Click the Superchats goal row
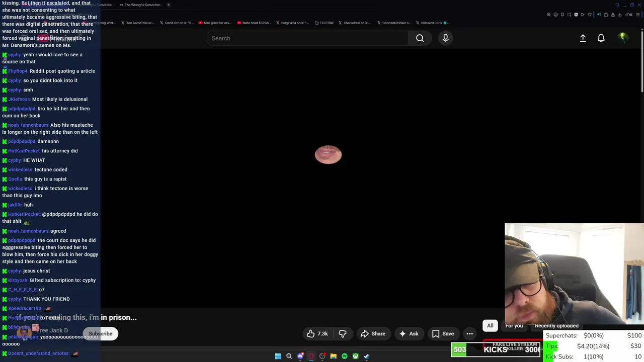Image resolution: width=644 pixels, height=362 pixels. coord(594,335)
